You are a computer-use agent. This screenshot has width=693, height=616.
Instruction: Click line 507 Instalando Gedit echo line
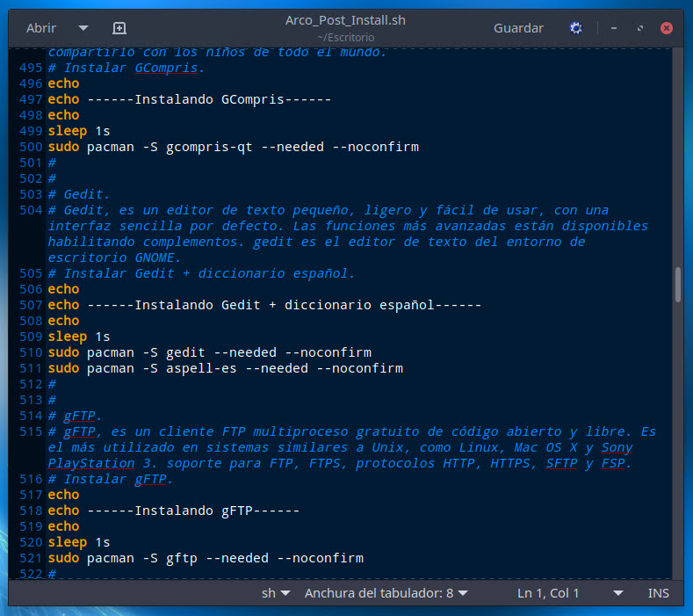tap(264, 305)
